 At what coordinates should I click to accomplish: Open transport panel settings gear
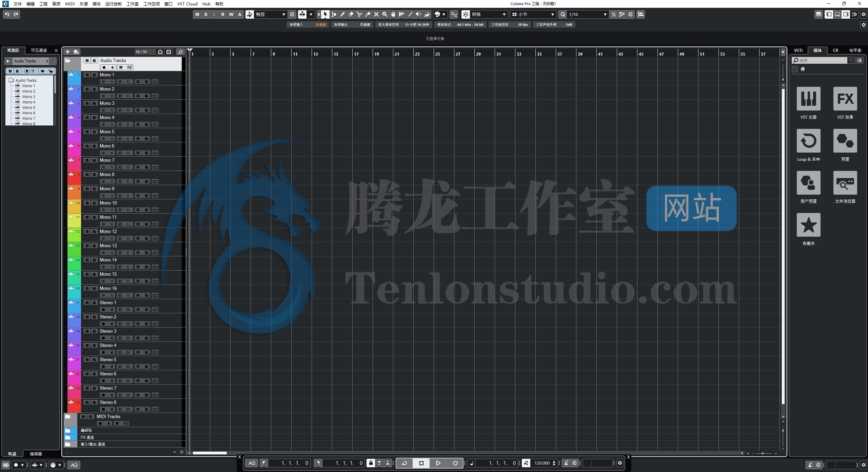pyautogui.click(x=620, y=463)
